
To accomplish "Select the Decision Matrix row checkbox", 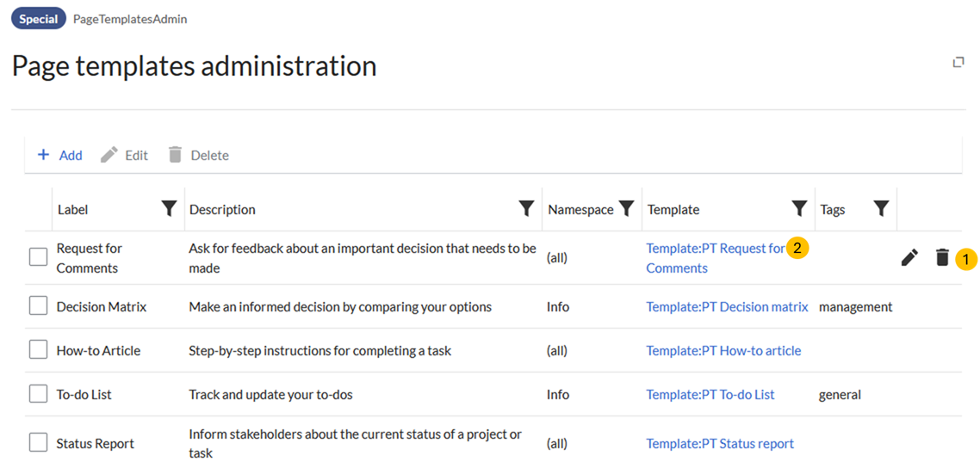I will click(x=39, y=306).
